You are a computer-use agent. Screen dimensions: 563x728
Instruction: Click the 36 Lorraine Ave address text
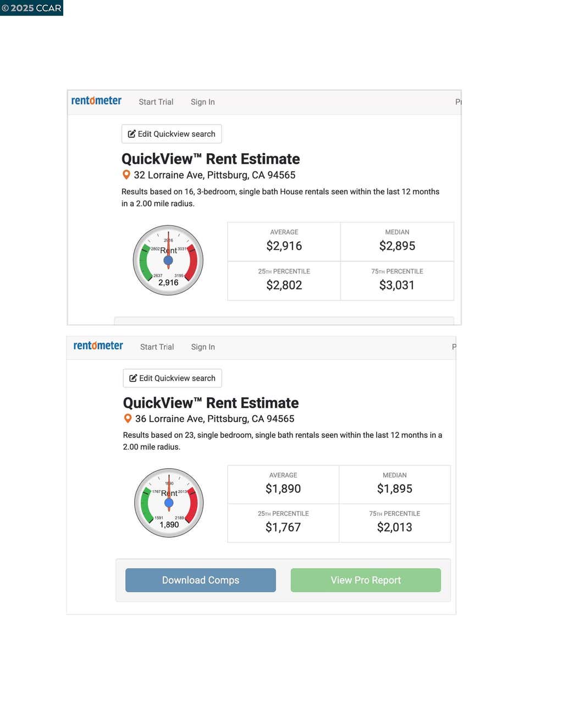[x=215, y=419]
